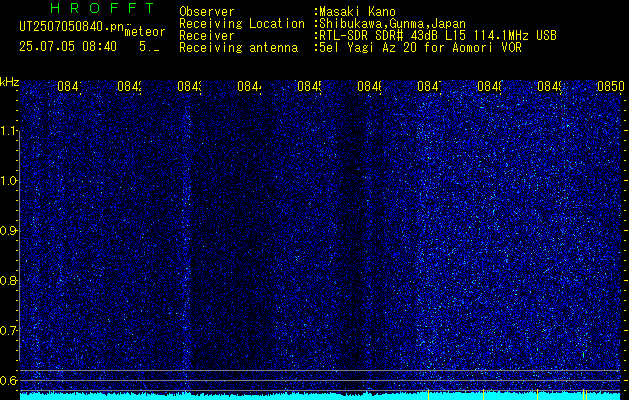Click the 0842 time marker

(x=129, y=86)
